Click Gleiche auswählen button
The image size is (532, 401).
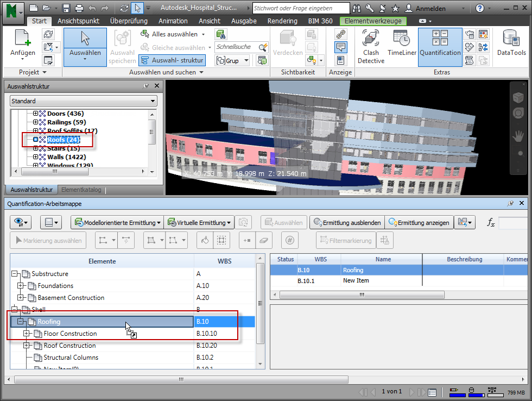coord(173,47)
